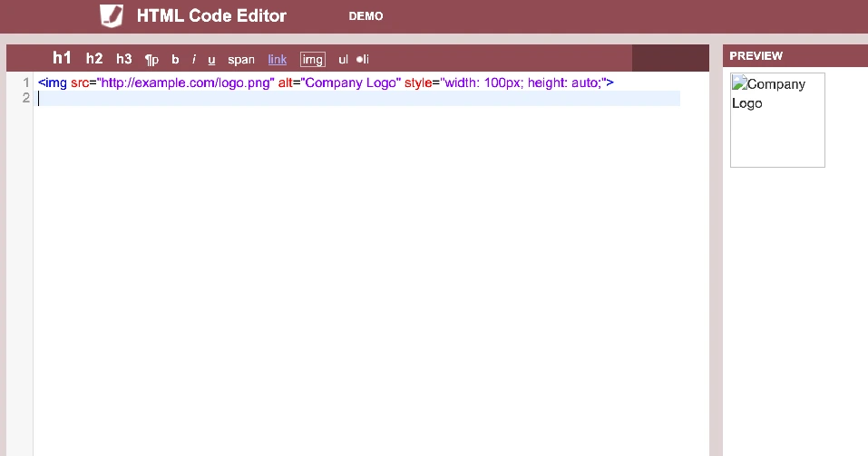This screenshot has height=456, width=868.
Task: Apply bold with the b button
Action: (x=175, y=59)
